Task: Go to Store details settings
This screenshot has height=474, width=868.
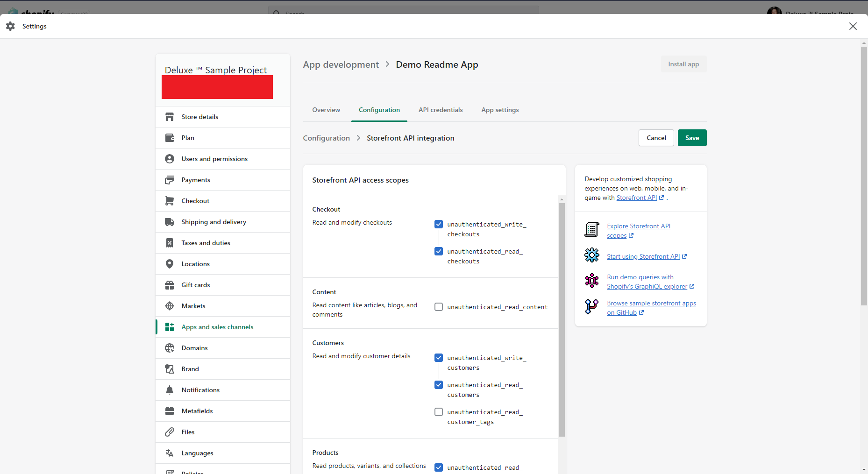Action: (223, 117)
